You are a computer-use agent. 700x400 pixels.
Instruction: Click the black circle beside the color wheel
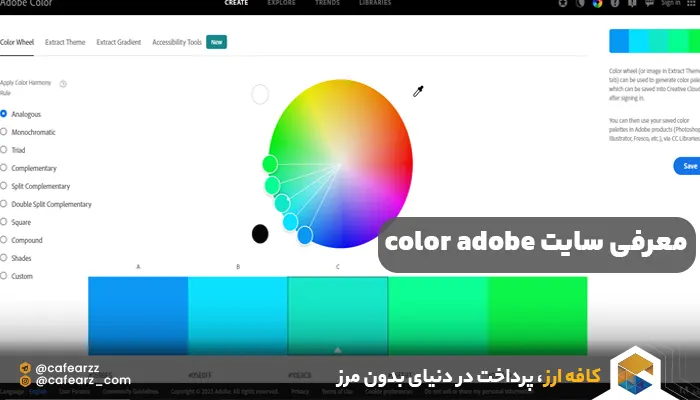260,234
